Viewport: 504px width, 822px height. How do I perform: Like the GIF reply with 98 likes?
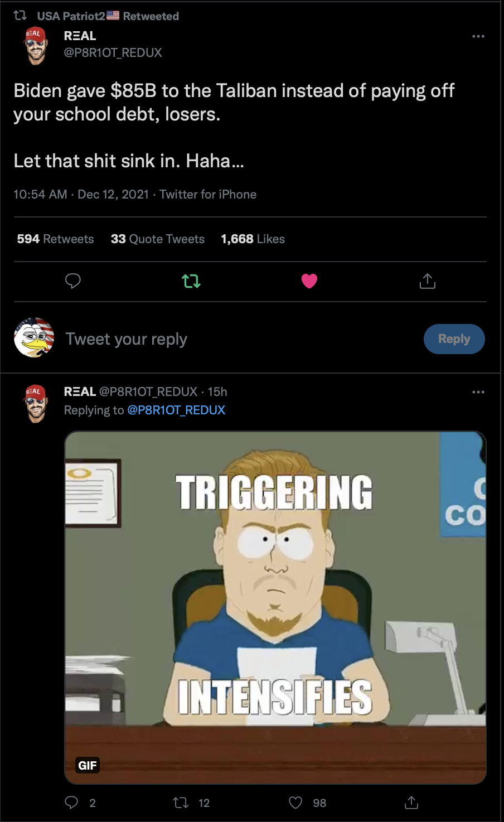(295, 802)
